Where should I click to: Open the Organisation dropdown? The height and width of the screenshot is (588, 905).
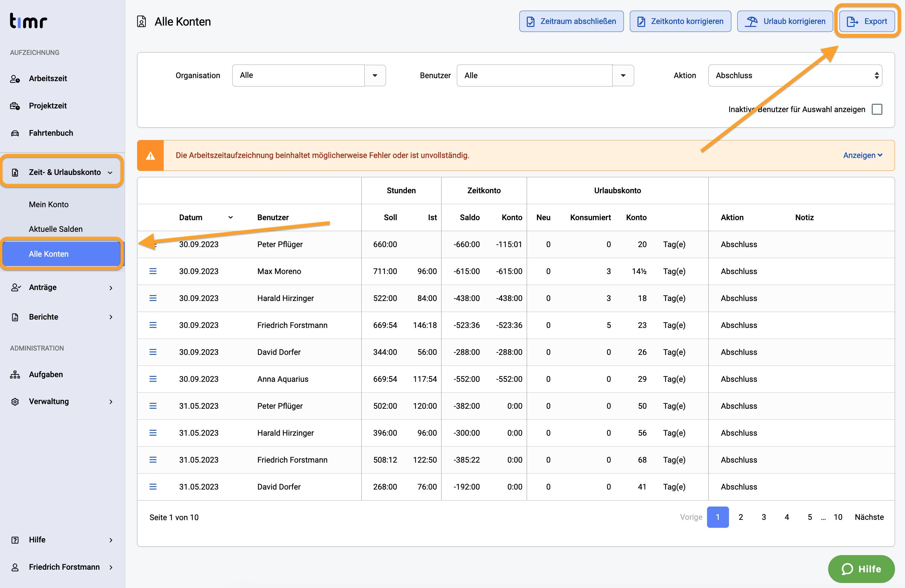coord(375,75)
